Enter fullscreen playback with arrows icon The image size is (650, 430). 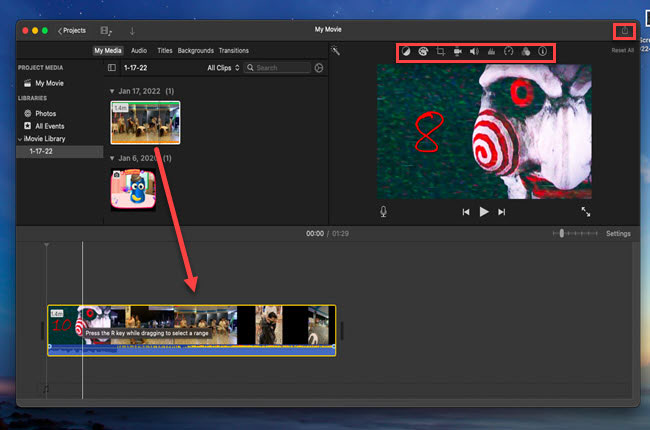point(585,211)
